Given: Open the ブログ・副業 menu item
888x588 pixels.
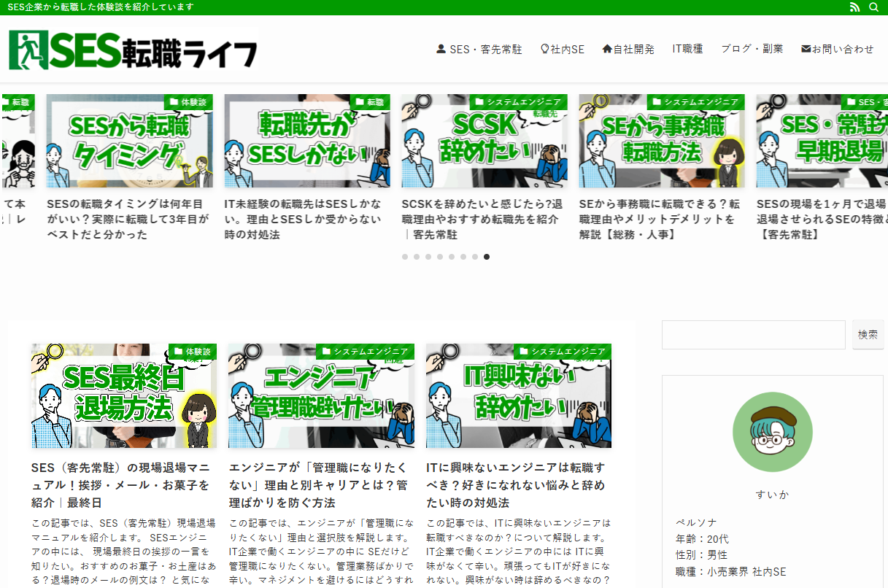Looking at the screenshot, I should click(x=752, y=48).
